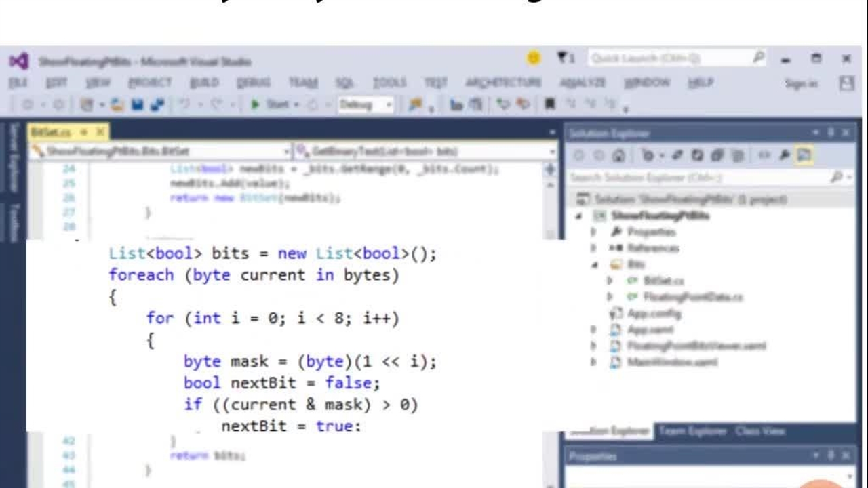Click the Home icon in Solution Explorer
Viewport: 868px width, 488px height.
coord(618,156)
